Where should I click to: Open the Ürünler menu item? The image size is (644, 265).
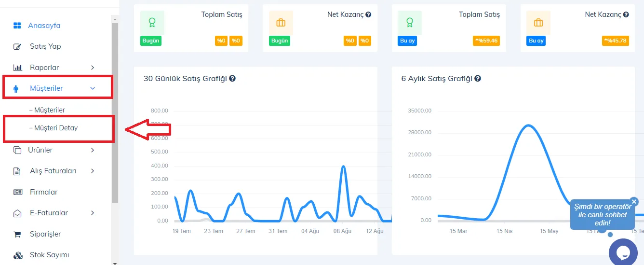click(40, 150)
